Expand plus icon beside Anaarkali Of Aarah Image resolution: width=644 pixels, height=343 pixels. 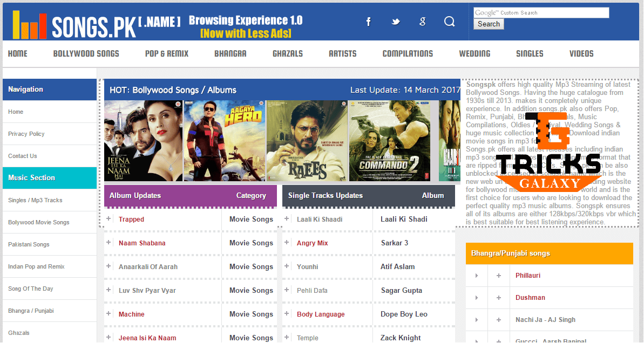[109, 266]
